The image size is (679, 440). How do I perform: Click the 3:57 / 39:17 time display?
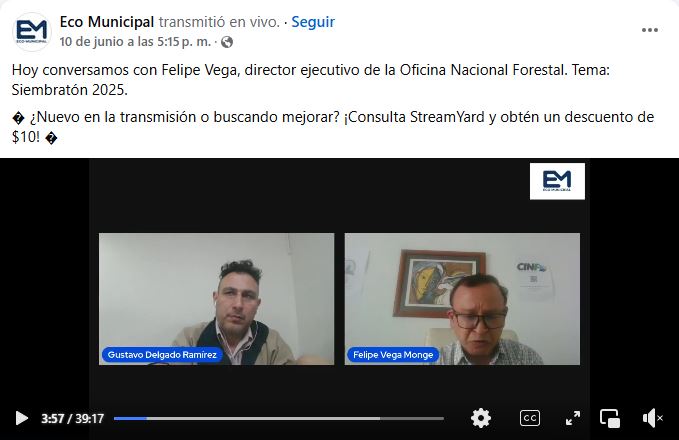click(x=72, y=418)
